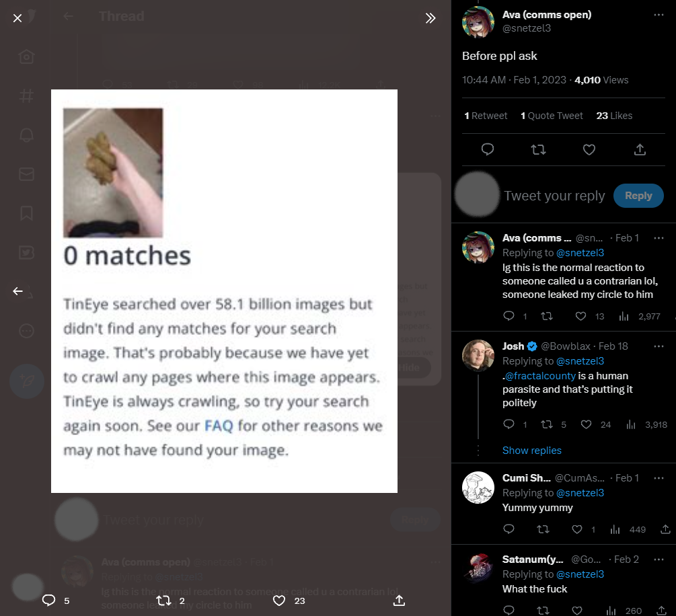Open @snetzel3 link in Ava's reply
The height and width of the screenshot is (616, 676).
(580, 253)
